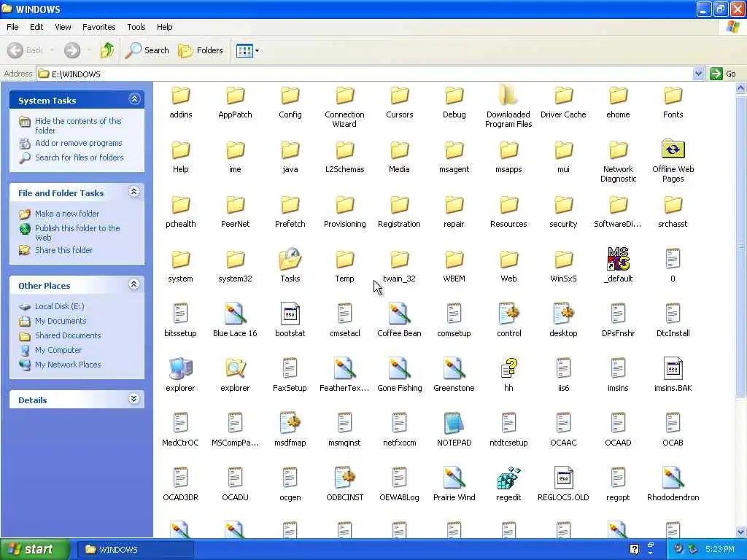Open the File menu
This screenshot has height=560, width=747.
[x=12, y=27]
